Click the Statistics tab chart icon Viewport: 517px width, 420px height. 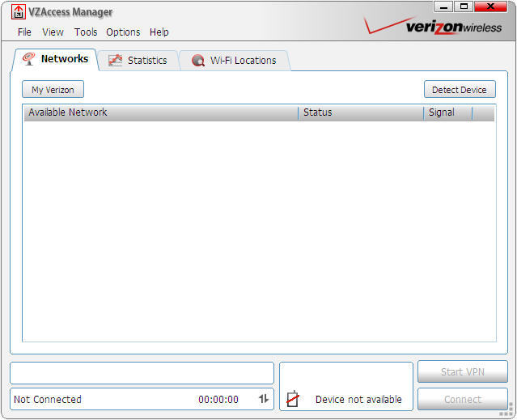click(x=115, y=61)
